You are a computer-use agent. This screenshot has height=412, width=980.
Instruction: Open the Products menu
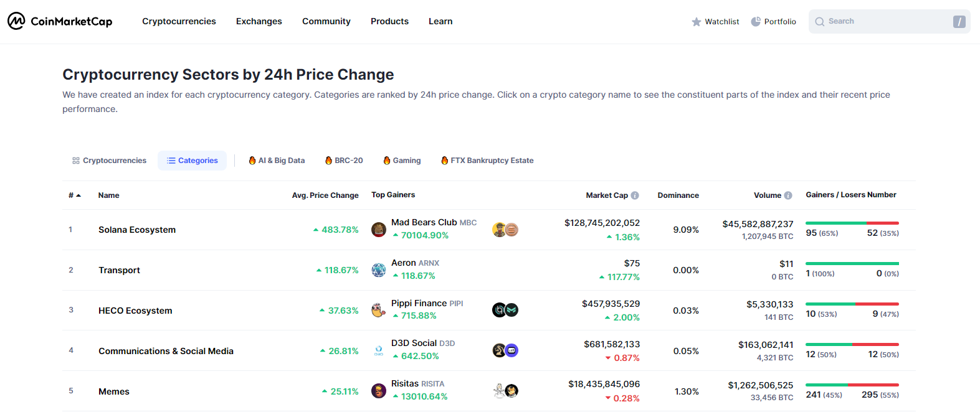coord(389,21)
